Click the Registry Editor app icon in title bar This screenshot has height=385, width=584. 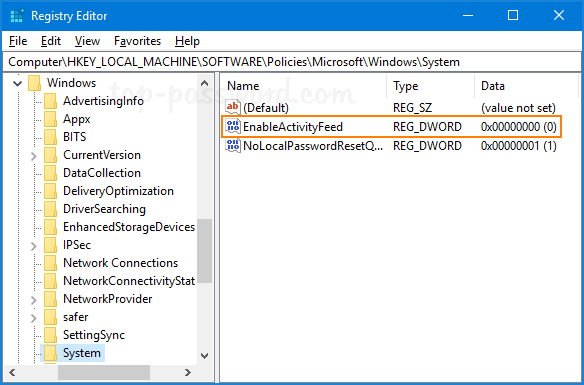coord(17,16)
